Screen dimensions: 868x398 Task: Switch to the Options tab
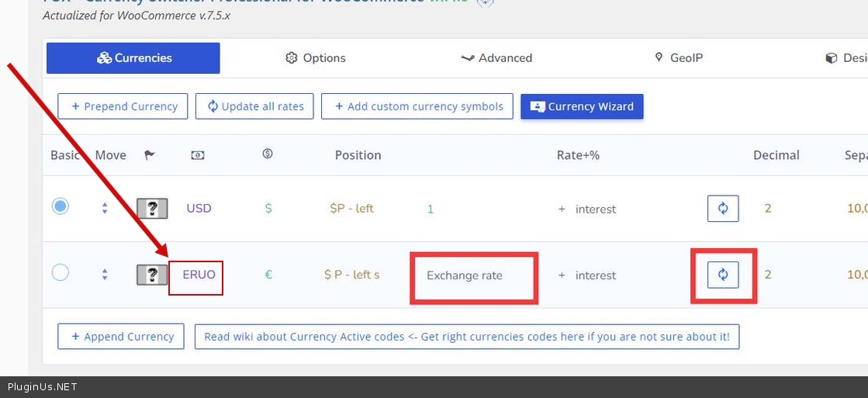pos(316,58)
